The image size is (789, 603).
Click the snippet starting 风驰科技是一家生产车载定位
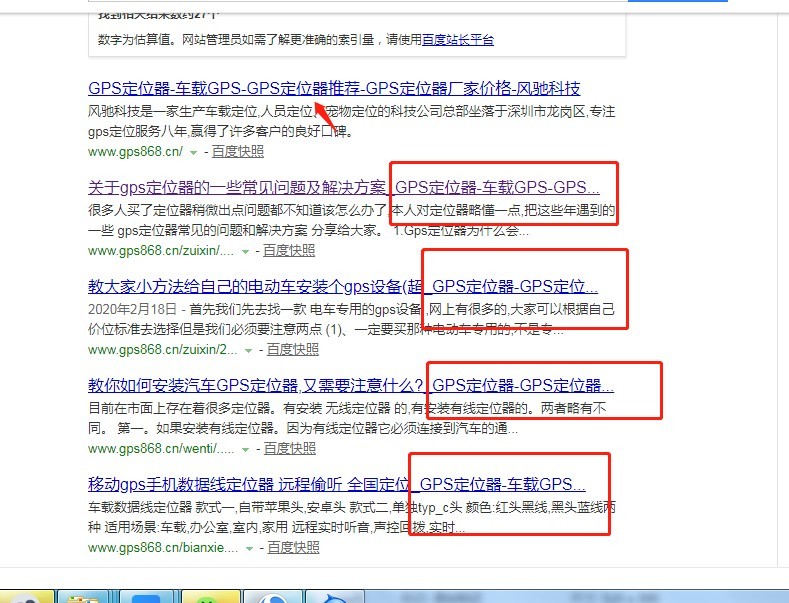(x=352, y=121)
